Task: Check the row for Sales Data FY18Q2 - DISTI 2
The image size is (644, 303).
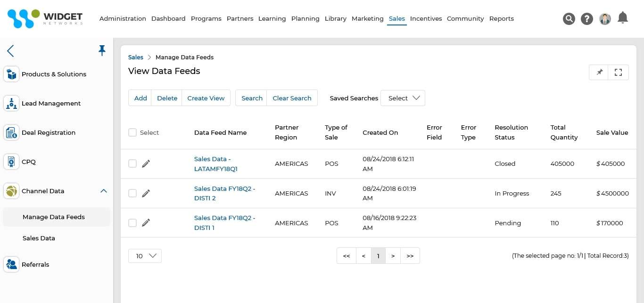Action: pyautogui.click(x=132, y=193)
